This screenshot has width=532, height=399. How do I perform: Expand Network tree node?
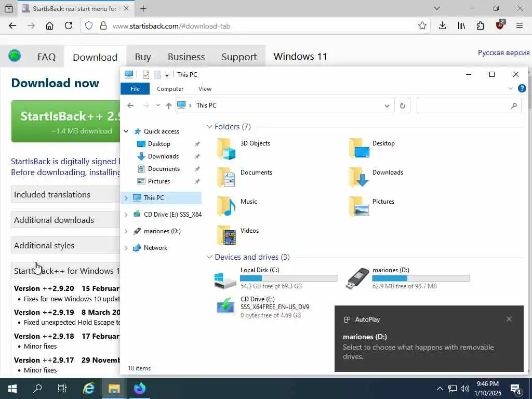126,248
